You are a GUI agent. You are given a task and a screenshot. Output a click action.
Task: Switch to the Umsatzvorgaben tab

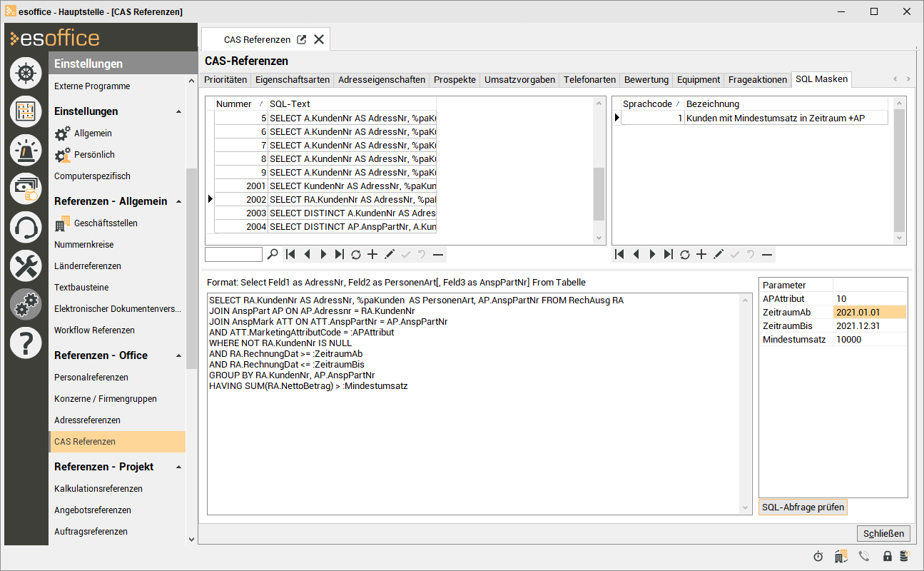click(x=519, y=80)
